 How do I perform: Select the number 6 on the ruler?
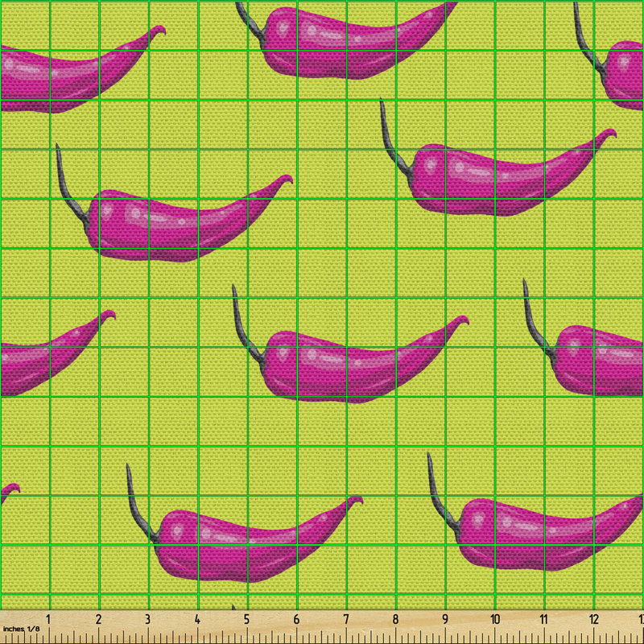(296, 619)
